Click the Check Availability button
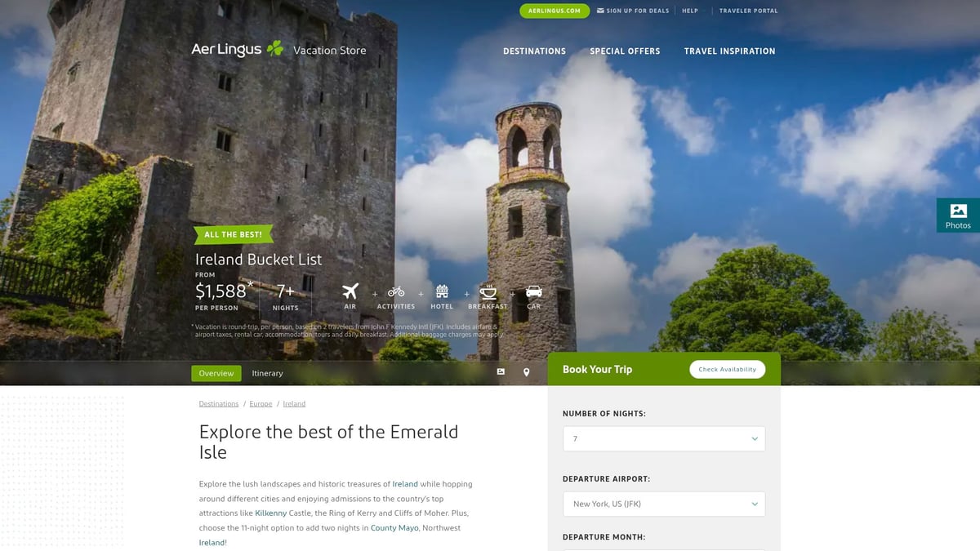Viewport: 980px width, 551px height. pos(727,369)
